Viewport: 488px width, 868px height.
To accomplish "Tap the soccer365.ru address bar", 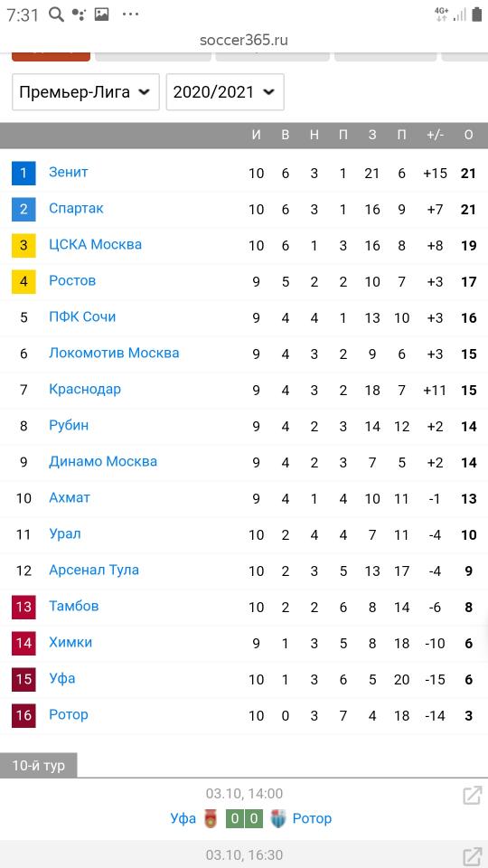I will (x=244, y=41).
